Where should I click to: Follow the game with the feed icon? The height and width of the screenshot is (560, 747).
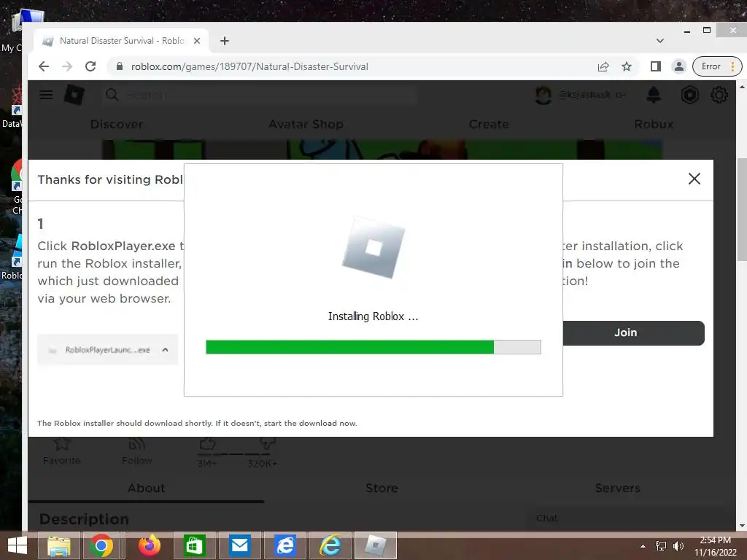pos(136,444)
